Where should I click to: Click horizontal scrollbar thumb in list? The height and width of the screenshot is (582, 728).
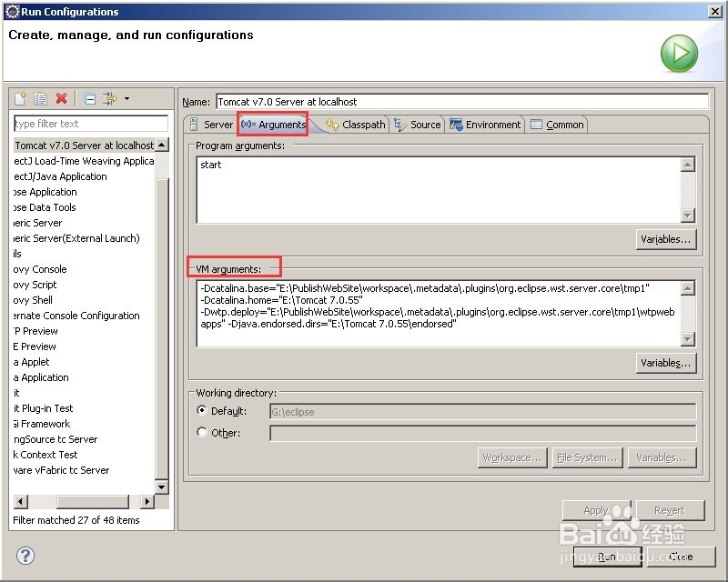tap(93, 501)
